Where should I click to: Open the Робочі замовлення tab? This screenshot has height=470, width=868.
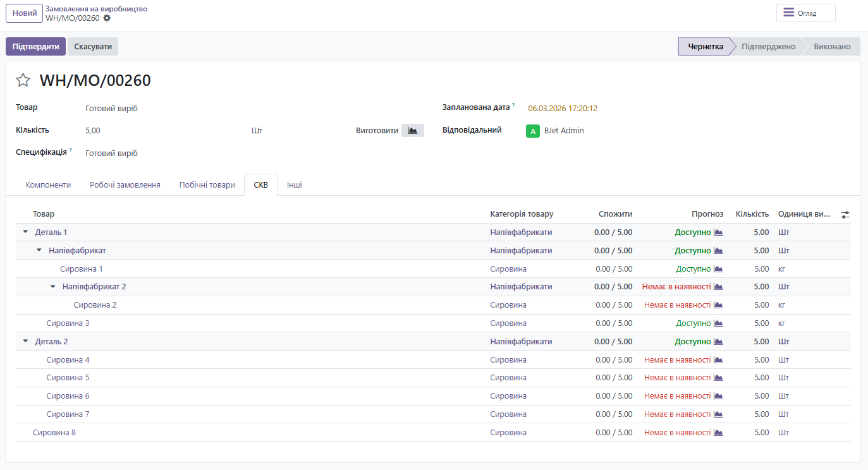click(x=125, y=185)
